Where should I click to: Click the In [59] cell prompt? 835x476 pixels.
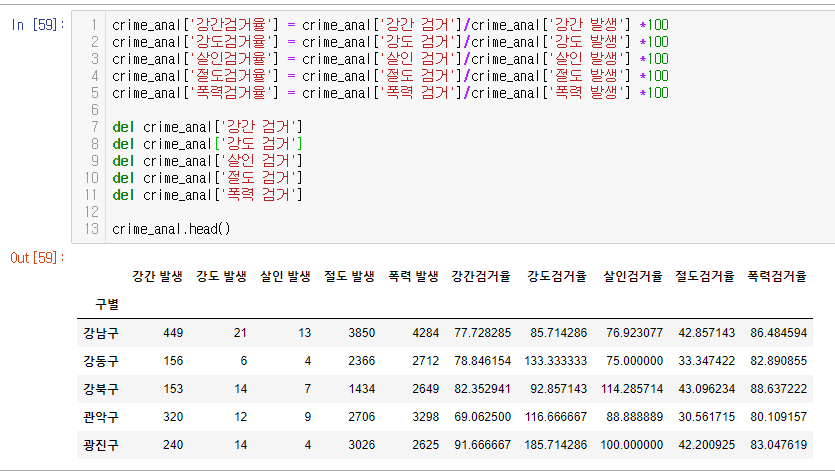tap(33, 25)
